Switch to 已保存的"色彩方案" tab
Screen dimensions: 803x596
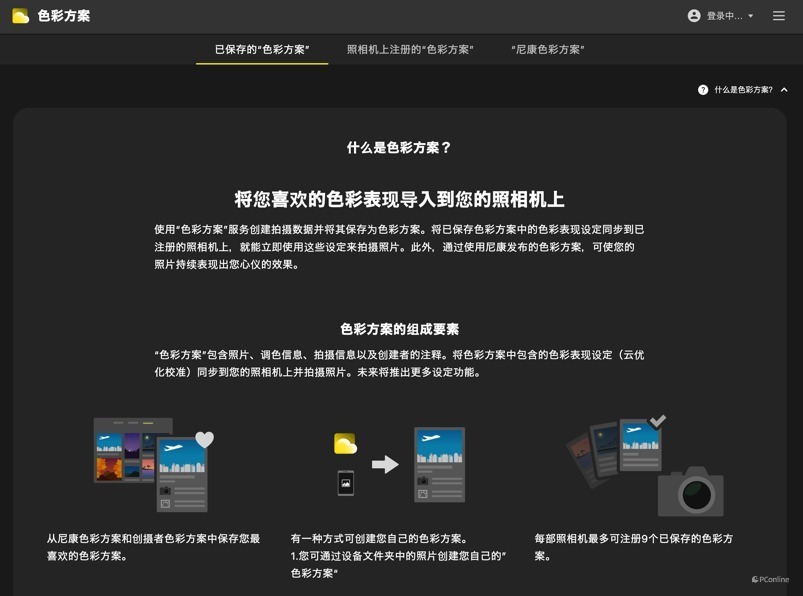coord(262,50)
